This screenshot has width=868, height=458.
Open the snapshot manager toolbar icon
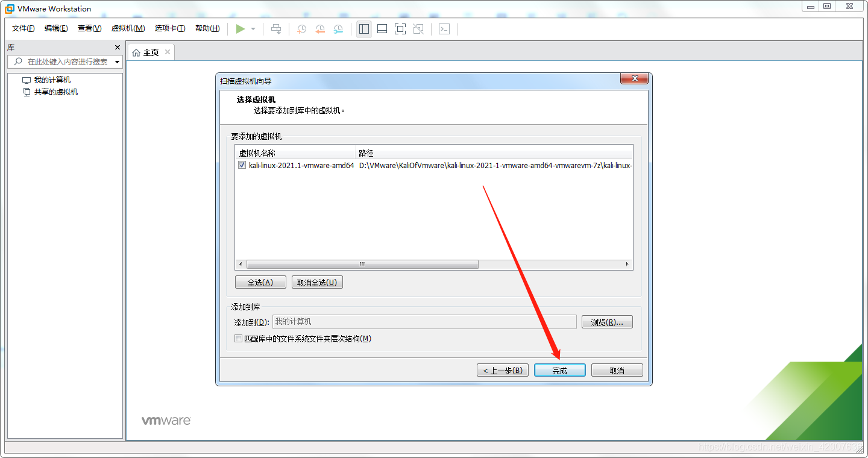339,29
